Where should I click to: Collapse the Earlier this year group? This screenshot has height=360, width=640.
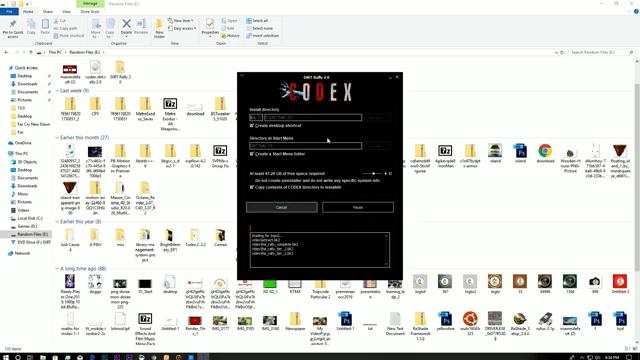coord(57,222)
